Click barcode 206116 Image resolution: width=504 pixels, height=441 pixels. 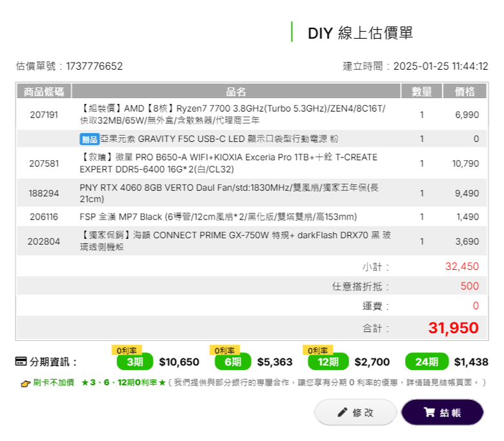tap(44, 217)
